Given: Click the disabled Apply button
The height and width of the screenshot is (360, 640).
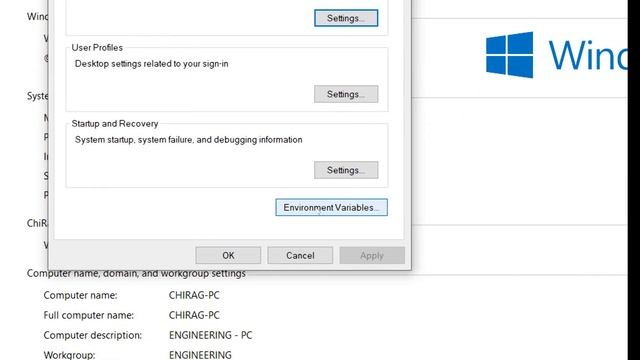Looking at the screenshot, I should 372,256.
